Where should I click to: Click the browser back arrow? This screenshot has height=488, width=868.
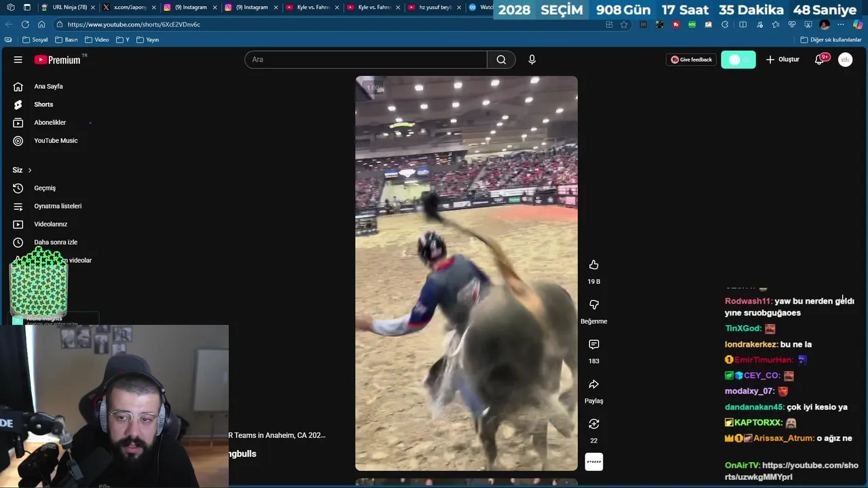tap(9, 24)
